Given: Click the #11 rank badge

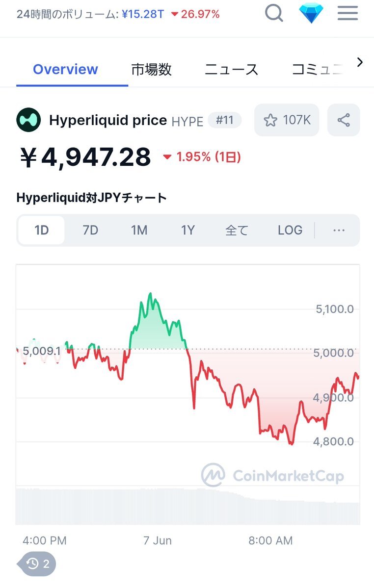Looking at the screenshot, I should click(x=225, y=120).
